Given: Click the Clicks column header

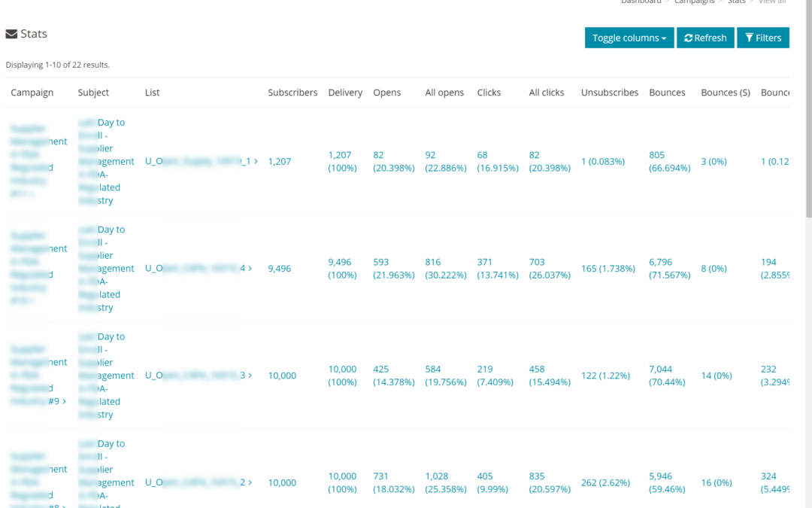Looking at the screenshot, I should pyautogui.click(x=489, y=93).
